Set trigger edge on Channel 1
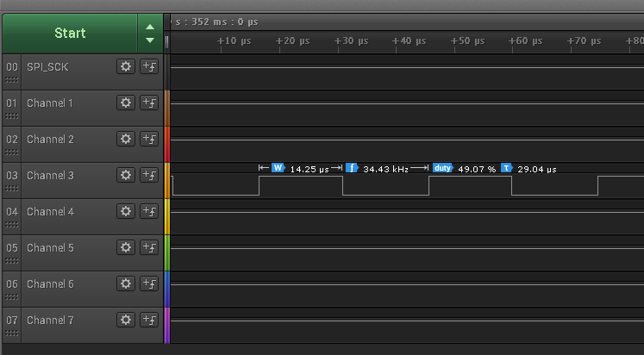 coord(149,103)
